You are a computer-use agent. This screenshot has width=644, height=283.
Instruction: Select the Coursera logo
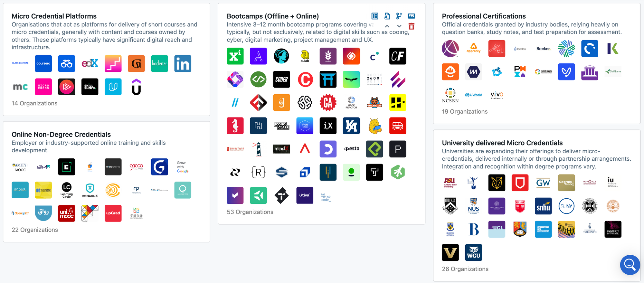(x=43, y=64)
